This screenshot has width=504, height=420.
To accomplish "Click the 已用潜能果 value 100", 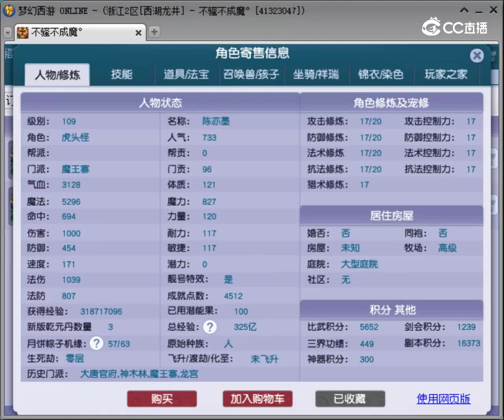I will (241, 312).
